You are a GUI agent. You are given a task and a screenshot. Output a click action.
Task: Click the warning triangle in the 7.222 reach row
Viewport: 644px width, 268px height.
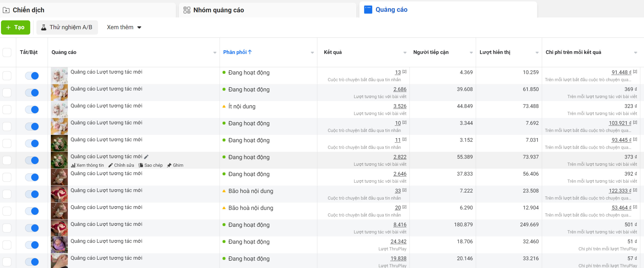pyautogui.click(x=224, y=191)
